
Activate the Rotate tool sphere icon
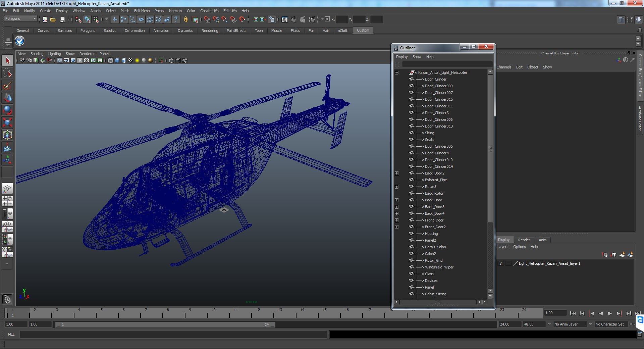(x=7, y=110)
